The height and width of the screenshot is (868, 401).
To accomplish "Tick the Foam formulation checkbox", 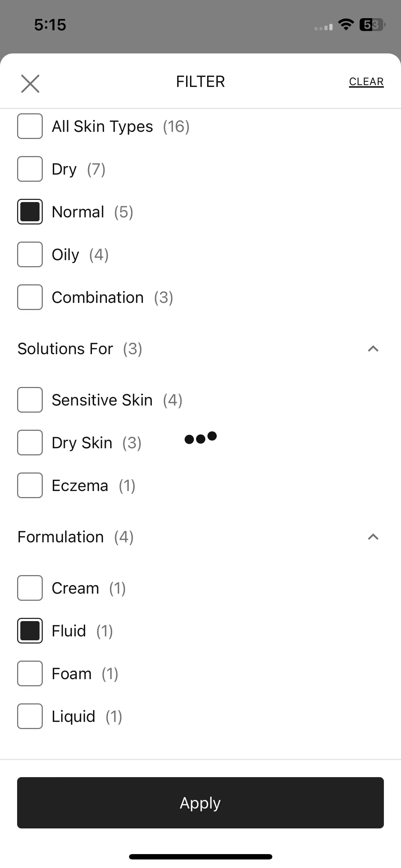I will point(30,673).
